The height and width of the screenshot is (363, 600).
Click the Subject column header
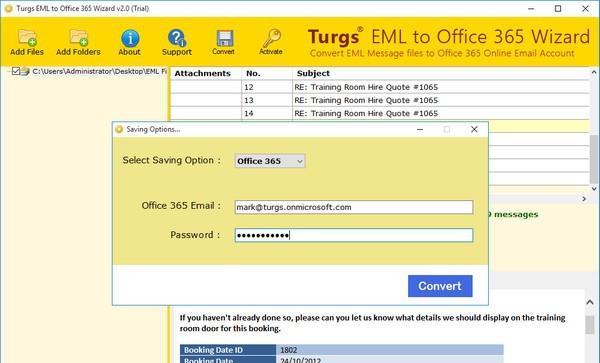pyautogui.click(x=440, y=73)
